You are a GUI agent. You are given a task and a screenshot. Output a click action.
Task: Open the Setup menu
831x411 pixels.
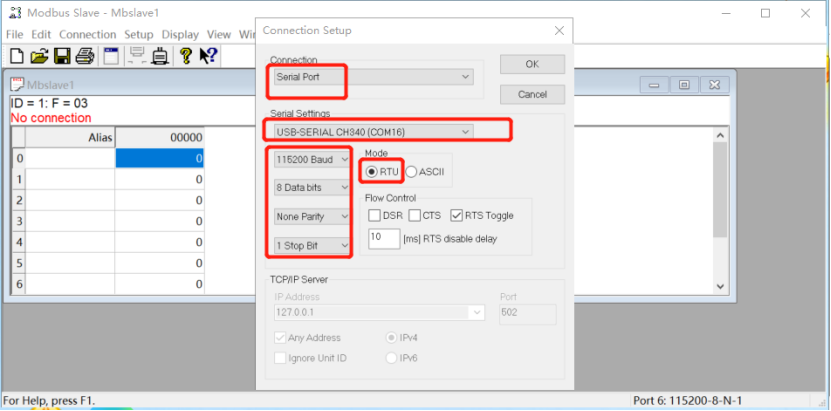[139, 34]
